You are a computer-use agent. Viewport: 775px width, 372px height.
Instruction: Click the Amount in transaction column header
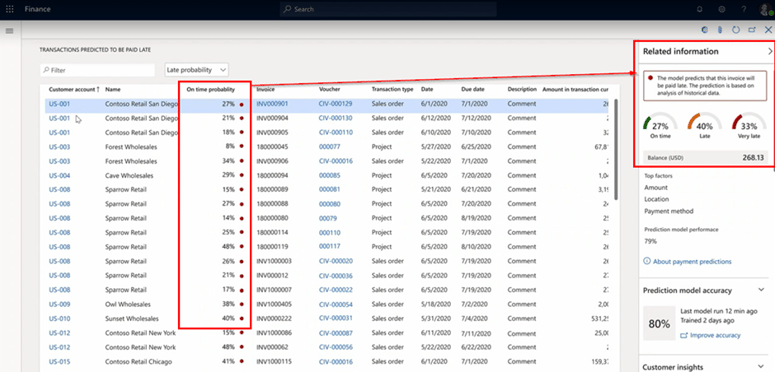click(x=575, y=89)
